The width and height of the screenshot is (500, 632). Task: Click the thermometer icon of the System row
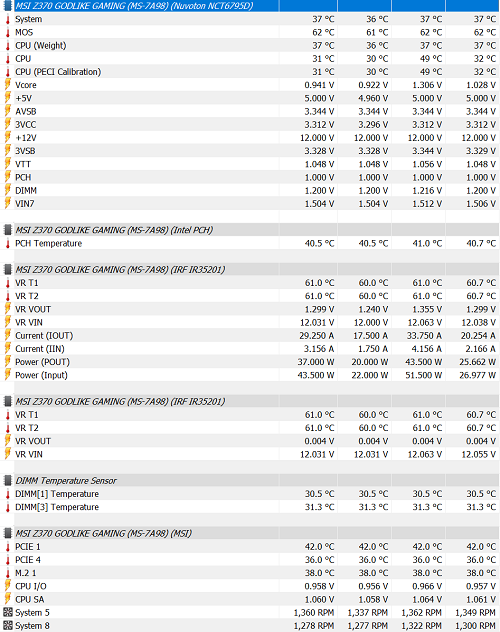(x=7, y=19)
